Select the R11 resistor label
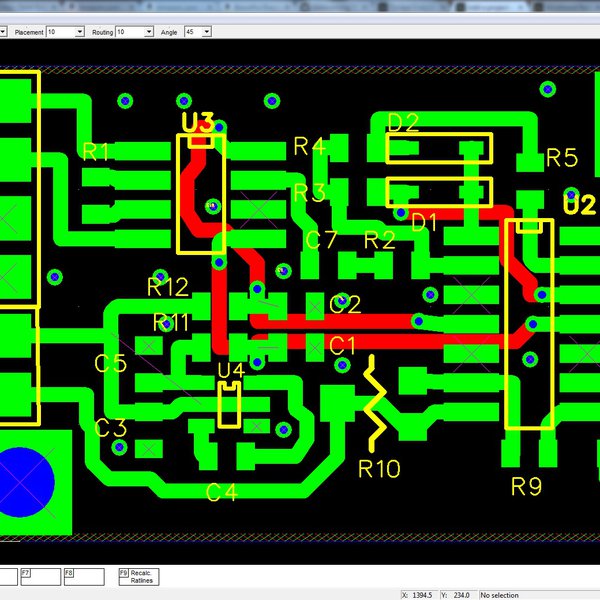This screenshot has width=600, height=600. tap(171, 323)
